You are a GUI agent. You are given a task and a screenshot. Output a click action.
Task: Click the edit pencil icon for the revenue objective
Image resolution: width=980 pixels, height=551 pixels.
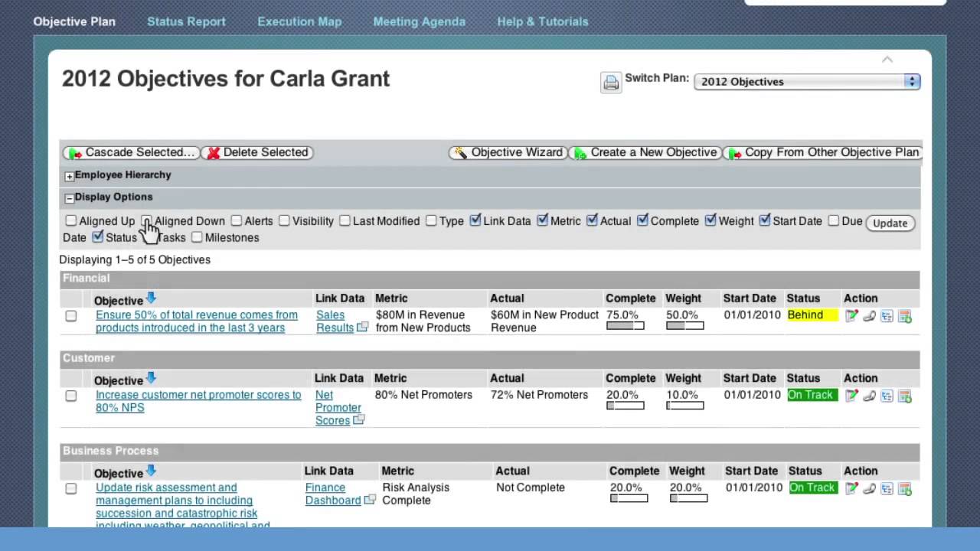851,316
